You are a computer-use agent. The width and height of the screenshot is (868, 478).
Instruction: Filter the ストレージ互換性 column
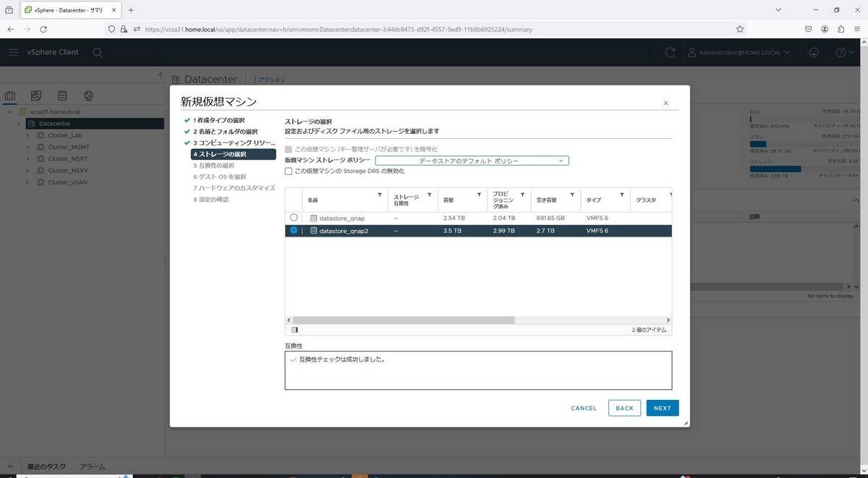[430, 195]
